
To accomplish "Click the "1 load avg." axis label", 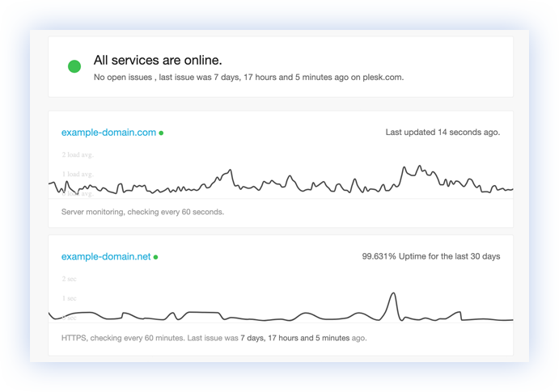I will point(78,174).
